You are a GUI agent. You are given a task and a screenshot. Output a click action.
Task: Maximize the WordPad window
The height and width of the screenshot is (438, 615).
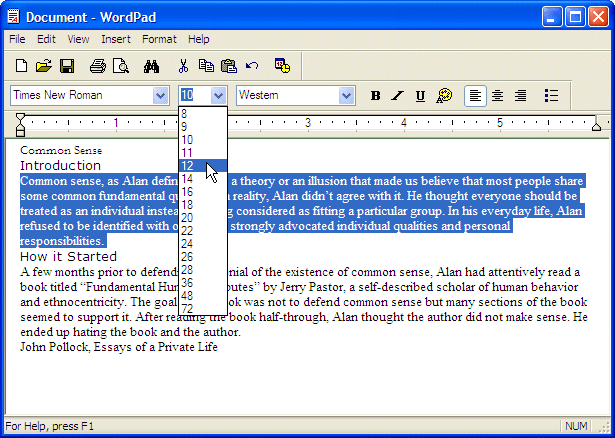coord(575,17)
